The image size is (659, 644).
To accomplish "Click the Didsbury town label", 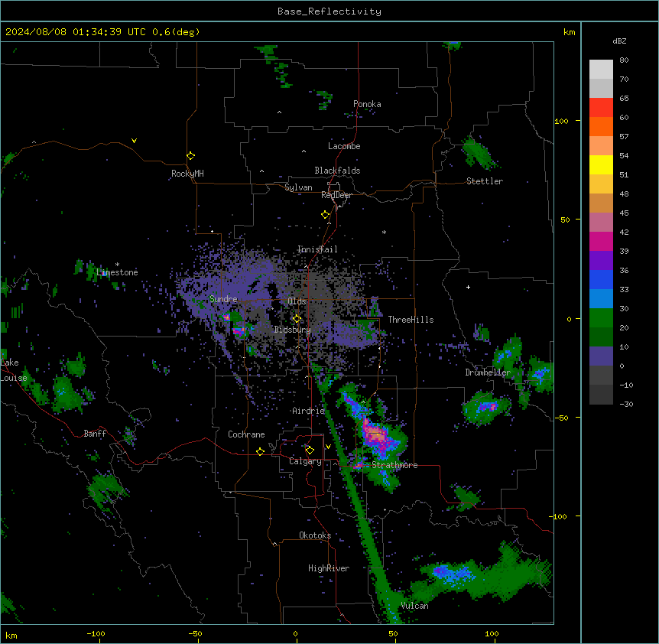I will point(293,330).
